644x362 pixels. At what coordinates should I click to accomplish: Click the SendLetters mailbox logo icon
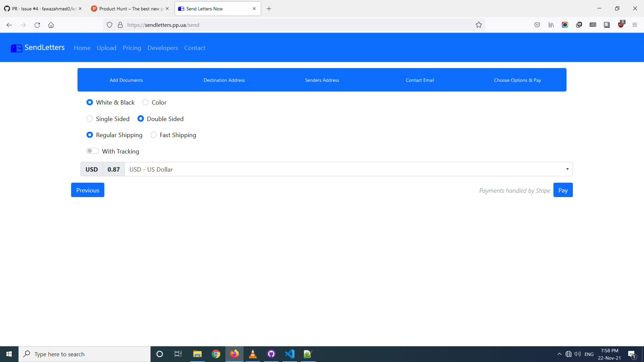[16, 48]
